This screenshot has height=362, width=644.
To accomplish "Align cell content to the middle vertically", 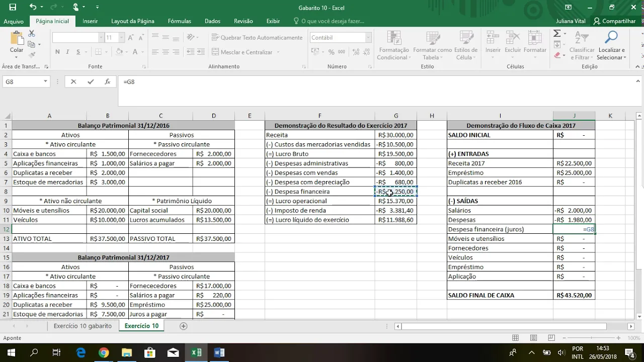I will coord(166,37).
